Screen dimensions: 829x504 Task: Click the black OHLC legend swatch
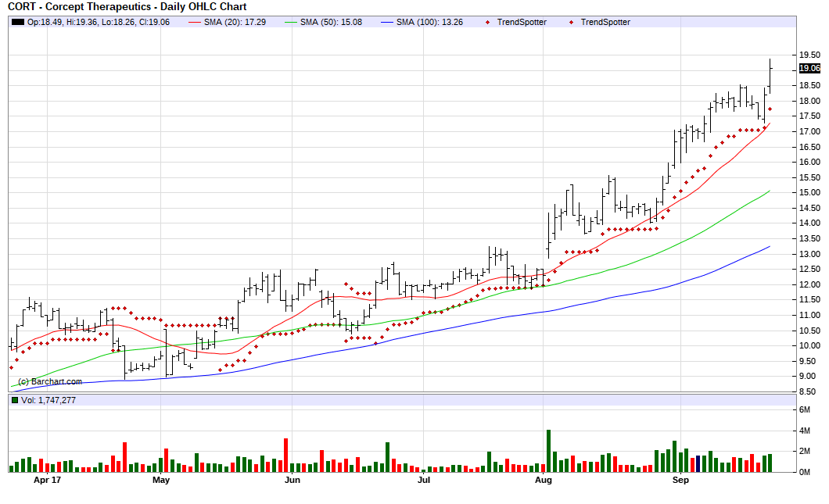[18, 22]
